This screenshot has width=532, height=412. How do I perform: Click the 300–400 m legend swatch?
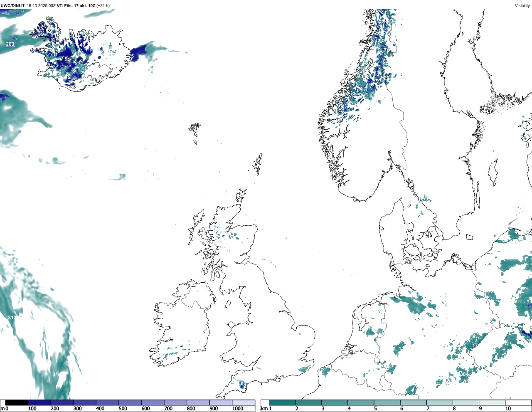click(85, 402)
